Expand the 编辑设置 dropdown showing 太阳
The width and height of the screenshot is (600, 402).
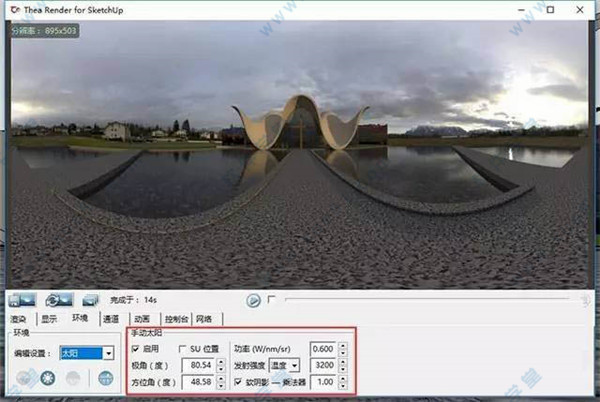tap(86, 353)
